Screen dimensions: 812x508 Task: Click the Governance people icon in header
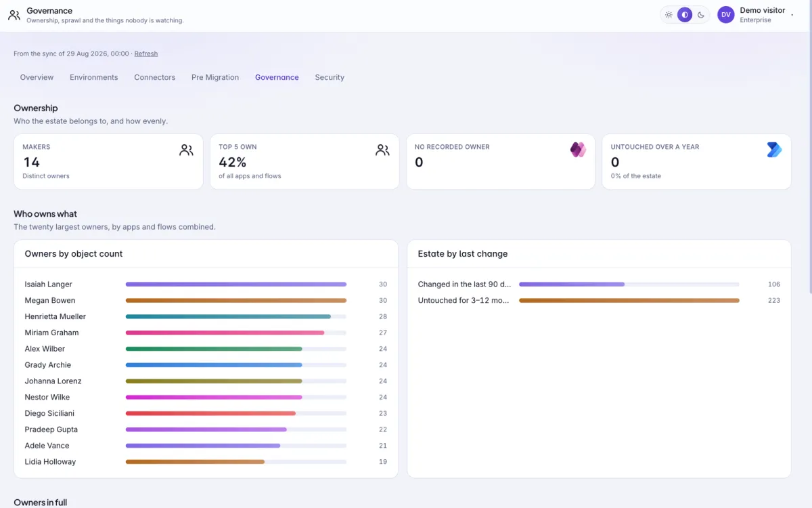click(14, 15)
